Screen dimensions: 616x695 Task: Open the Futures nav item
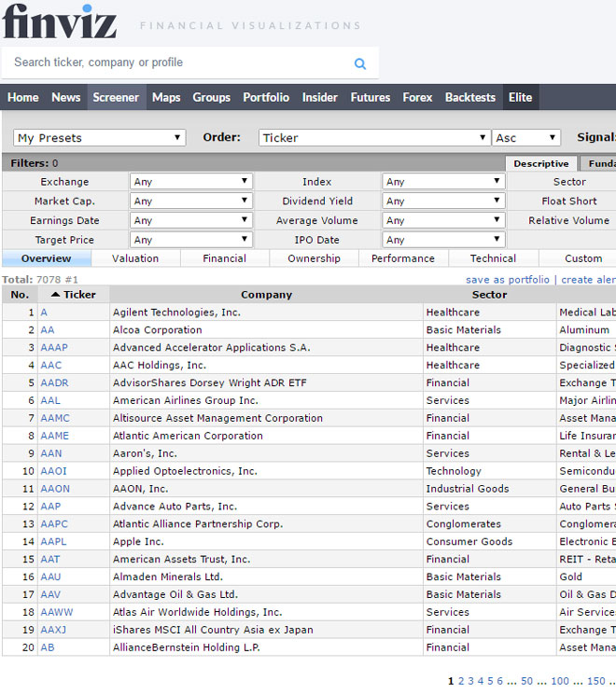pyautogui.click(x=371, y=97)
